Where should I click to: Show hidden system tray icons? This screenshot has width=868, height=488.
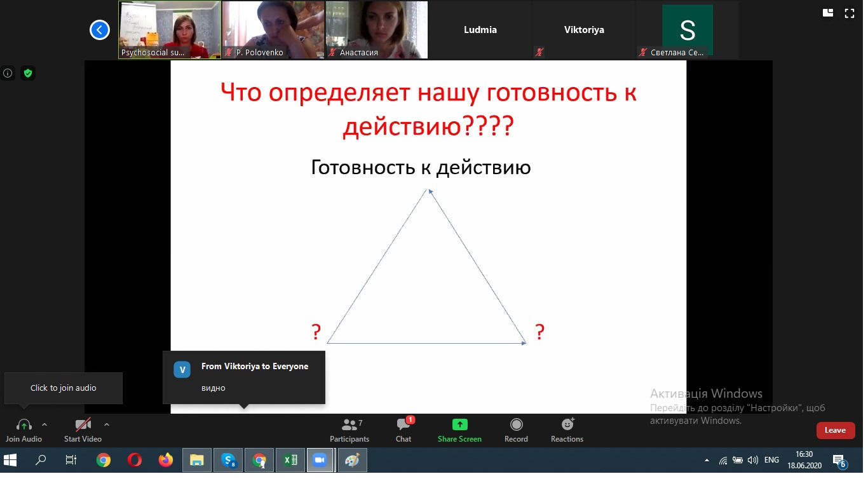pyautogui.click(x=707, y=460)
